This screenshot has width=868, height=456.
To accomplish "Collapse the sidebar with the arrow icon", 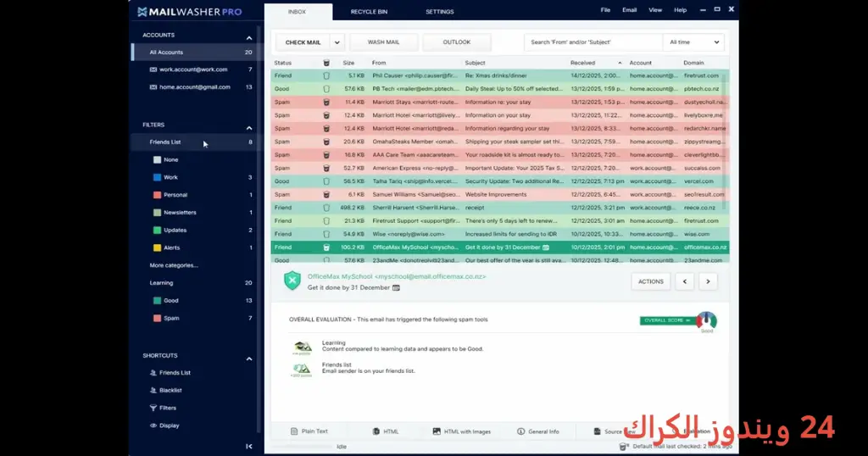I will (x=249, y=446).
